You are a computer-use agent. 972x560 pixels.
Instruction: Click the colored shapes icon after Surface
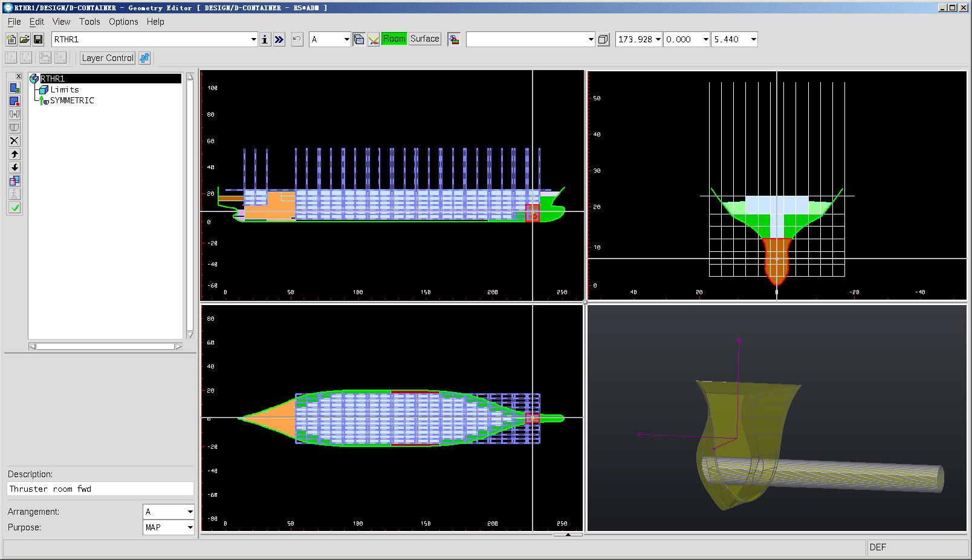point(454,39)
